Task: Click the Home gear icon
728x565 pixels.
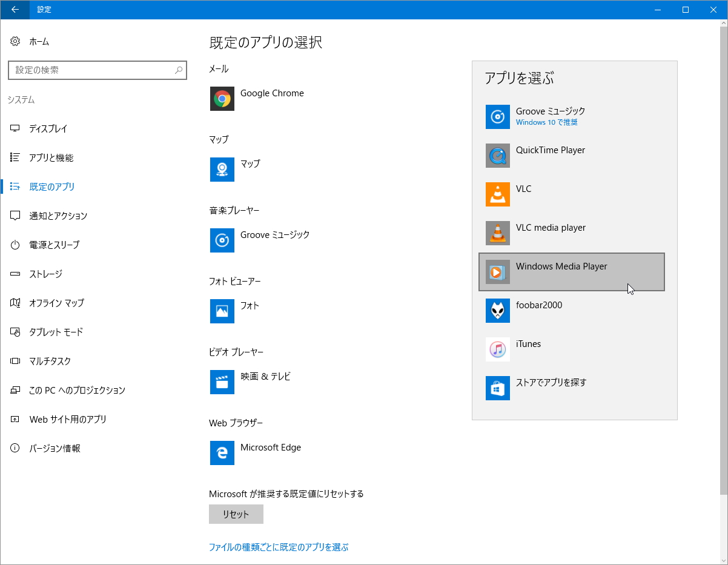Action: point(15,42)
